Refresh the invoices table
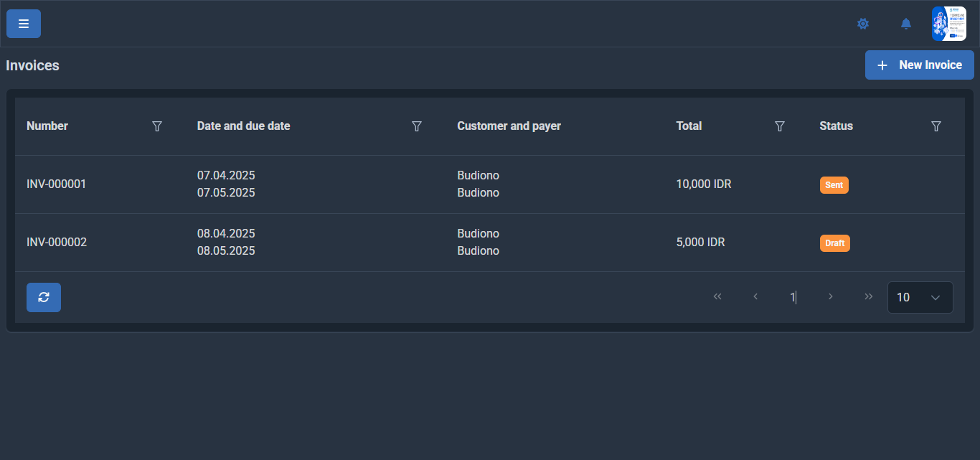980x460 pixels. (44, 297)
